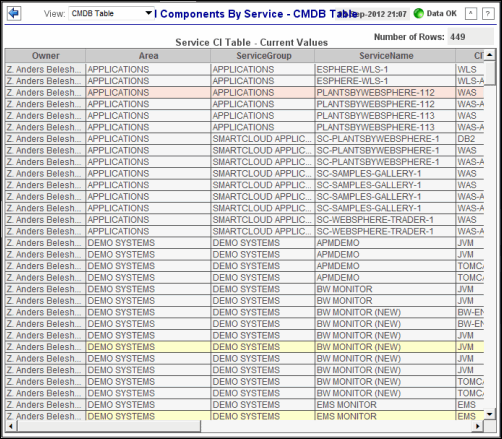Click the vertical scrollbar thumb

pos(489,73)
